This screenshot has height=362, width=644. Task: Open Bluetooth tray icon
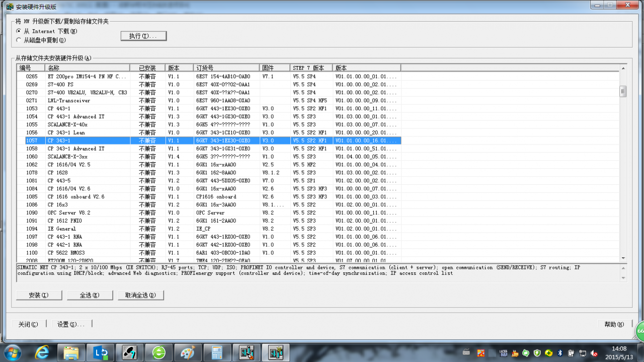pyautogui.click(x=560, y=352)
